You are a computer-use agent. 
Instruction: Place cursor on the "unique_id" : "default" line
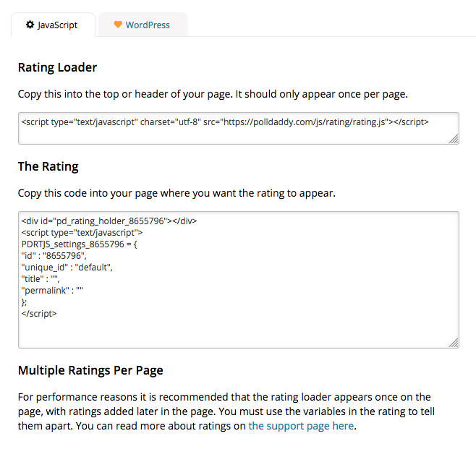click(67, 268)
